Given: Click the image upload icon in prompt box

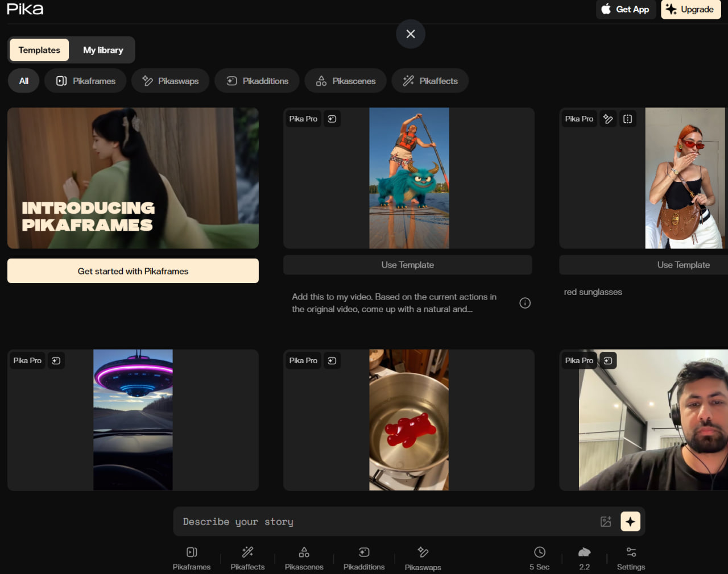Looking at the screenshot, I should click(x=606, y=522).
